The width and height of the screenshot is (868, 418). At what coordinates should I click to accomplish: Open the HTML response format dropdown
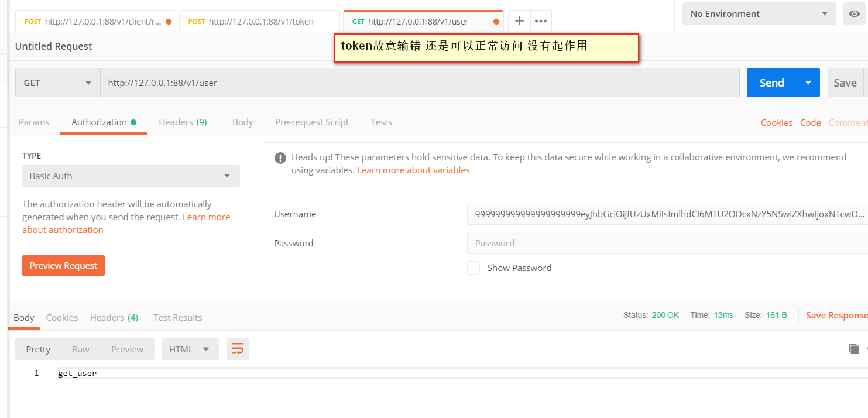[x=190, y=349]
